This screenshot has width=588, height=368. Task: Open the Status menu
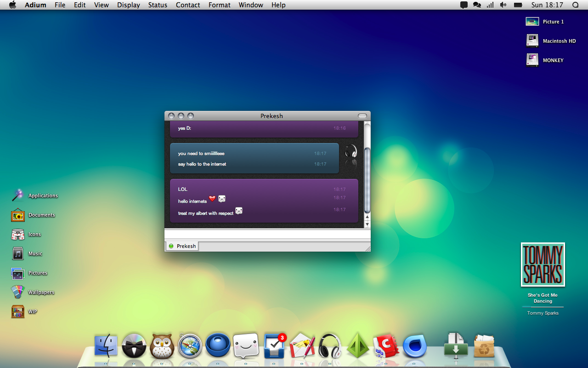point(158,5)
